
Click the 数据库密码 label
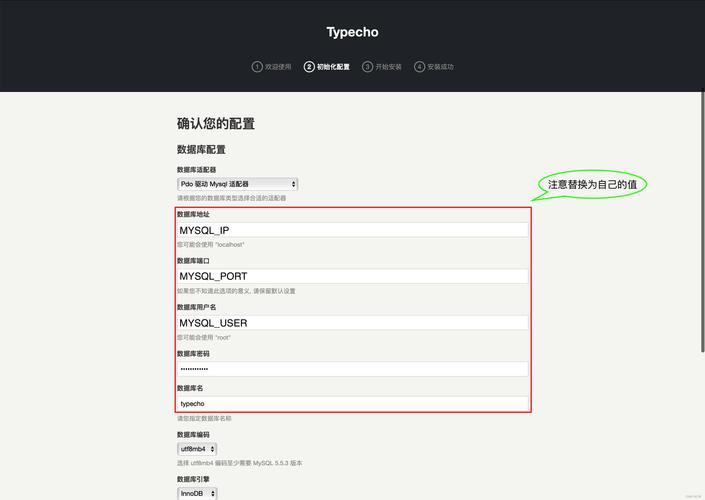point(193,354)
